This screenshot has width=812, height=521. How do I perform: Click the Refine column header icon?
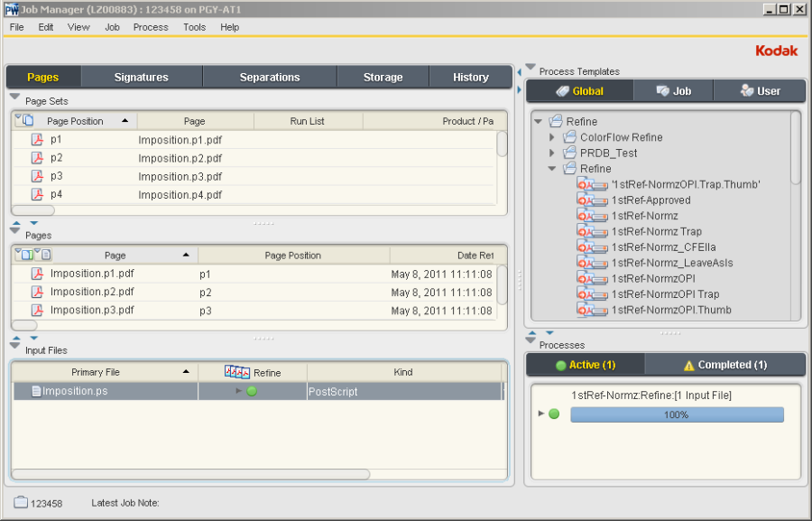click(237, 372)
